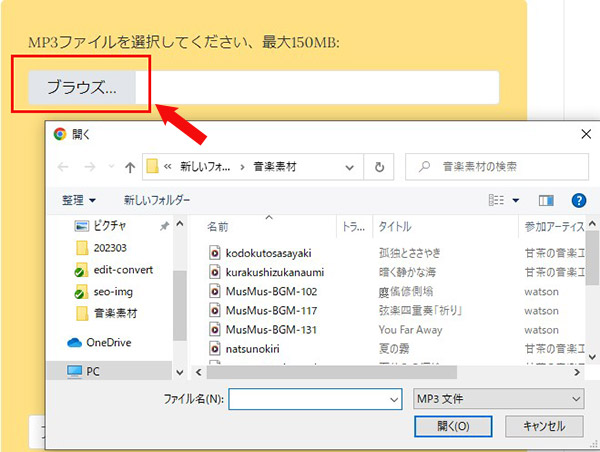Open the view options dropdown arrow
Image resolution: width=600 pixels, height=452 pixels.
click(x=517, y=200)
